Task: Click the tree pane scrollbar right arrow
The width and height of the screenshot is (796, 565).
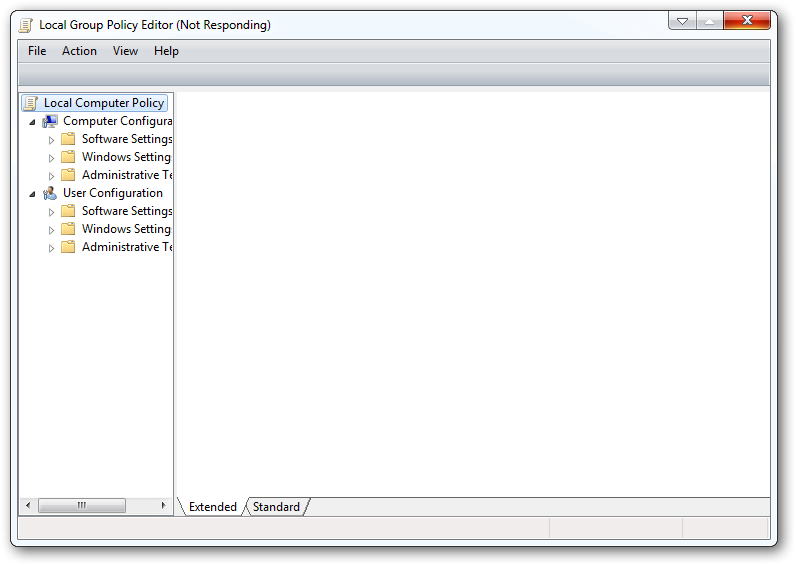Action: point(163,506)
